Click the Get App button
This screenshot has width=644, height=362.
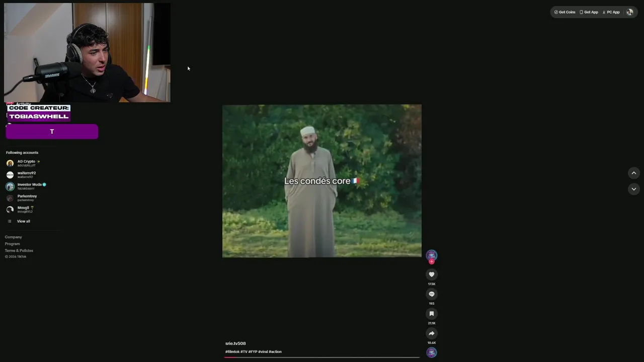[589, 12]
